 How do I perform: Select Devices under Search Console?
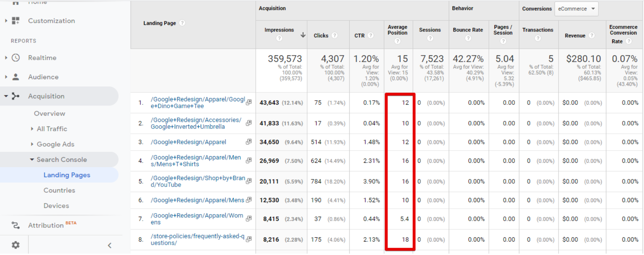(56, 206)
